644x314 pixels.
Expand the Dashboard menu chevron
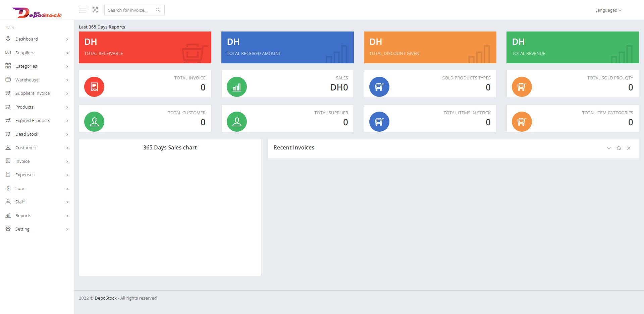pos(67,39)
